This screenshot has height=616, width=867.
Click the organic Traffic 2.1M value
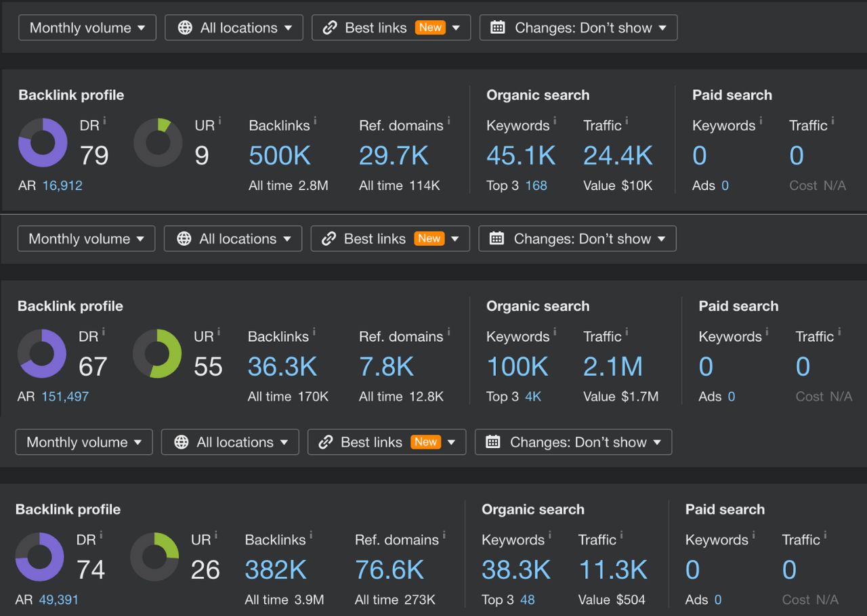[612, 368]
